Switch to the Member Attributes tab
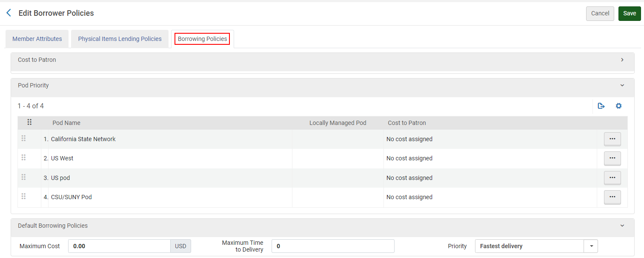Image resolution: width=644 pixels, height=258 pixels. tap(37, 39)
